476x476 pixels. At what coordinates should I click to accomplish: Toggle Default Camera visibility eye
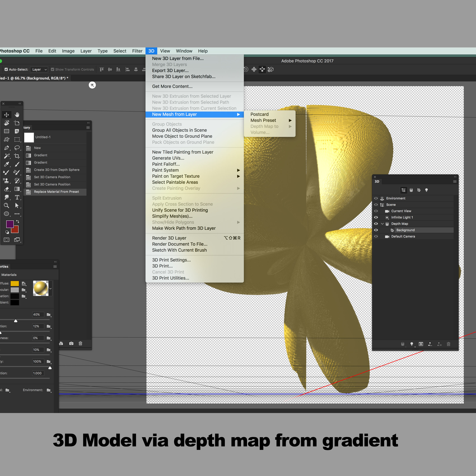(x=376, y=237)
